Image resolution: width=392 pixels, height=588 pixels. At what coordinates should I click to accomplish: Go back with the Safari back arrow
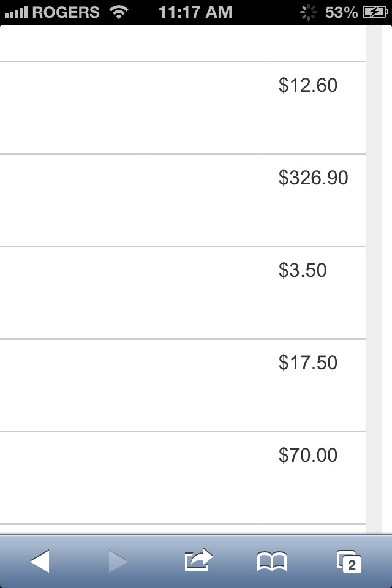click(40, 562)
